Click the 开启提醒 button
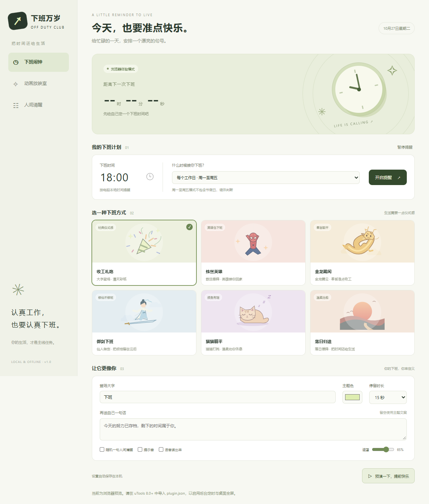The image size is (429, 504). pos(388,178)
